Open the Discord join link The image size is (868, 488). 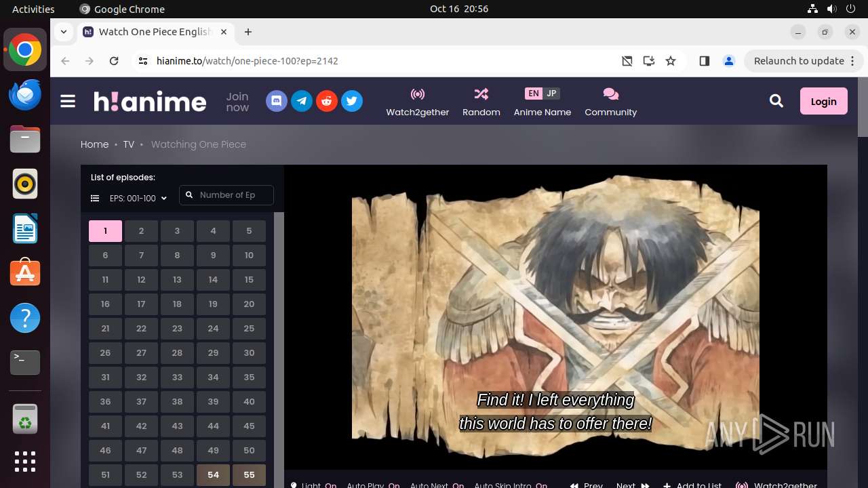276,102
